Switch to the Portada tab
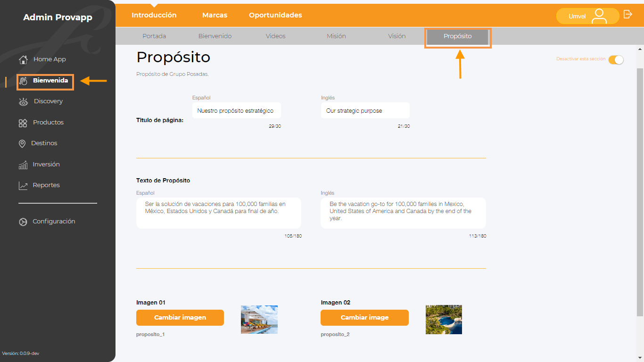The height and width of the screenshot is (362, 644). (x=154, y=36)
